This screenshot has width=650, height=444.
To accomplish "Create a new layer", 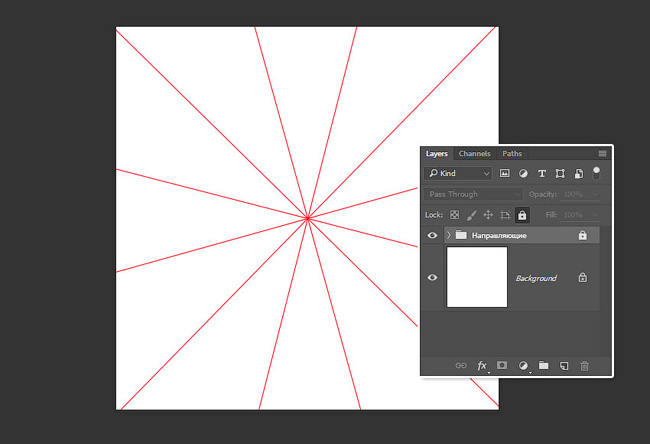I will (564, 366).
